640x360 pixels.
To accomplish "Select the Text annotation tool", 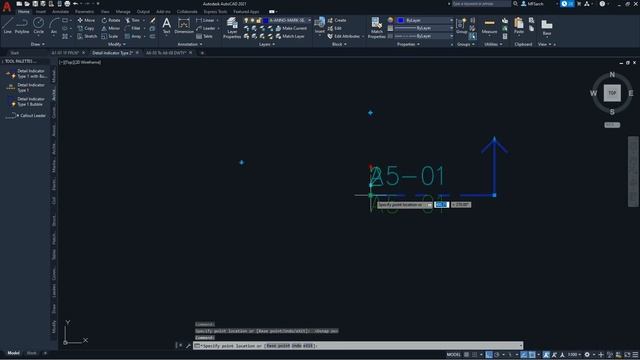I will [x=166, y=26].
